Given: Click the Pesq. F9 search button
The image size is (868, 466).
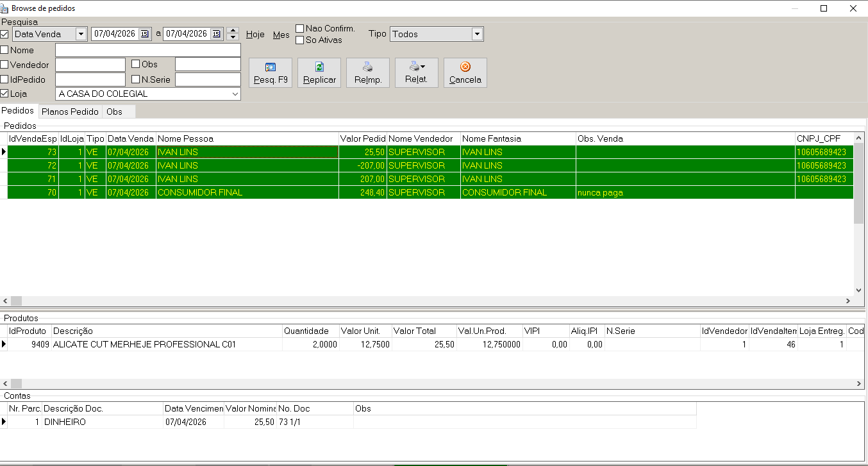Looking at the screenshot, I should pyautogui.click(x=270, y=73).
